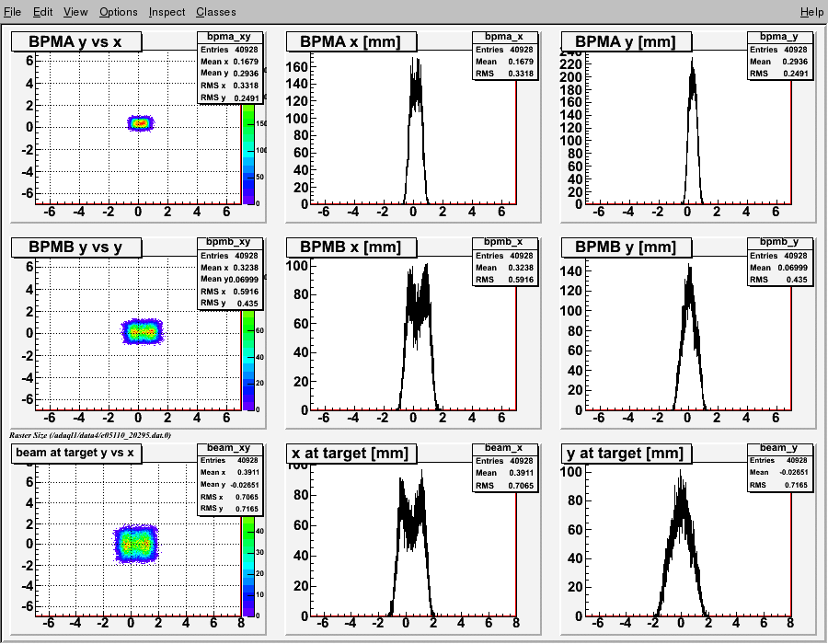Open the View menu
828x644 pixels.
point(75,12)
